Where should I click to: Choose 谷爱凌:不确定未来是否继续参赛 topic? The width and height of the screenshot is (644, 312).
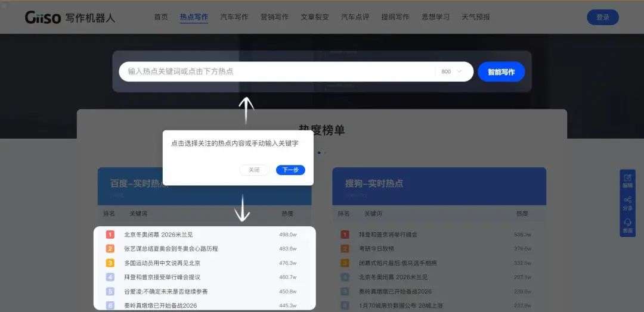coord(166,291)
